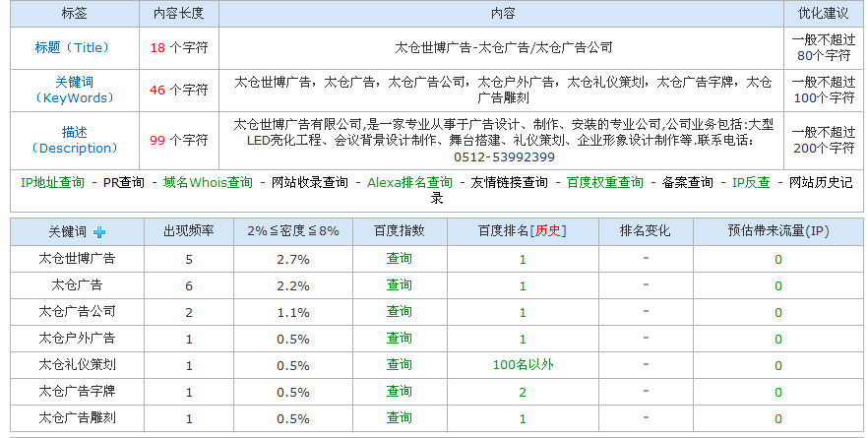Image resolution: width=868 pixels, height=438 pixels.
Task: Click the 99 个字符 description length
Action: point(179,140)
